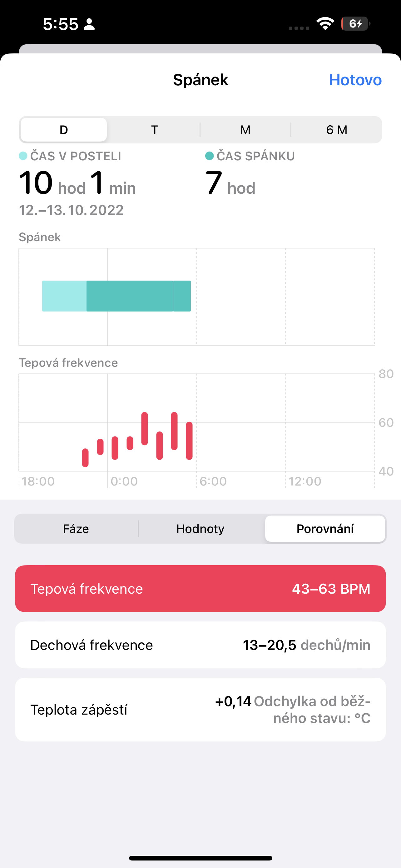Tap the Wi-Fi status icon
The image size is (401, 868).
coord(325,23)
